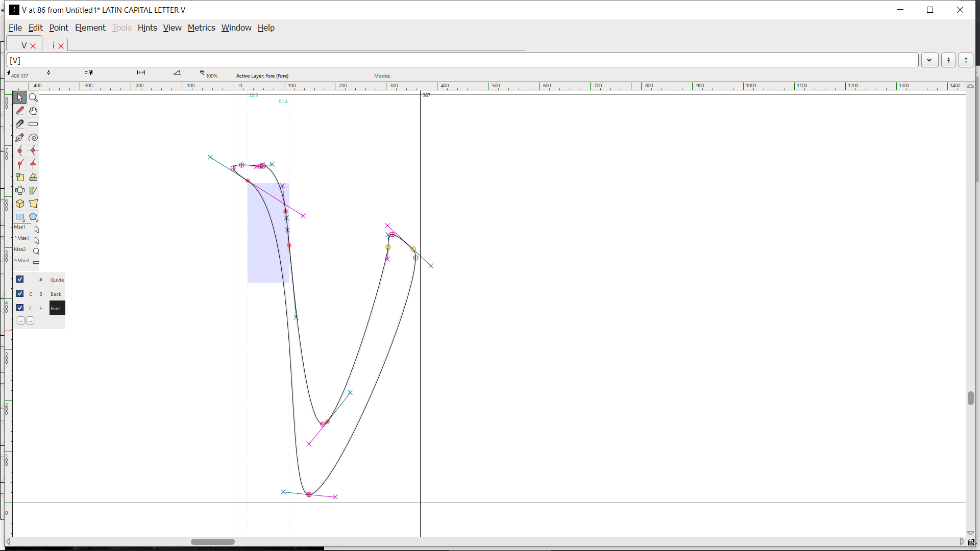980x551 pixels.
Task: Select the Magnify zoom tool
Action: click(33, 97)
